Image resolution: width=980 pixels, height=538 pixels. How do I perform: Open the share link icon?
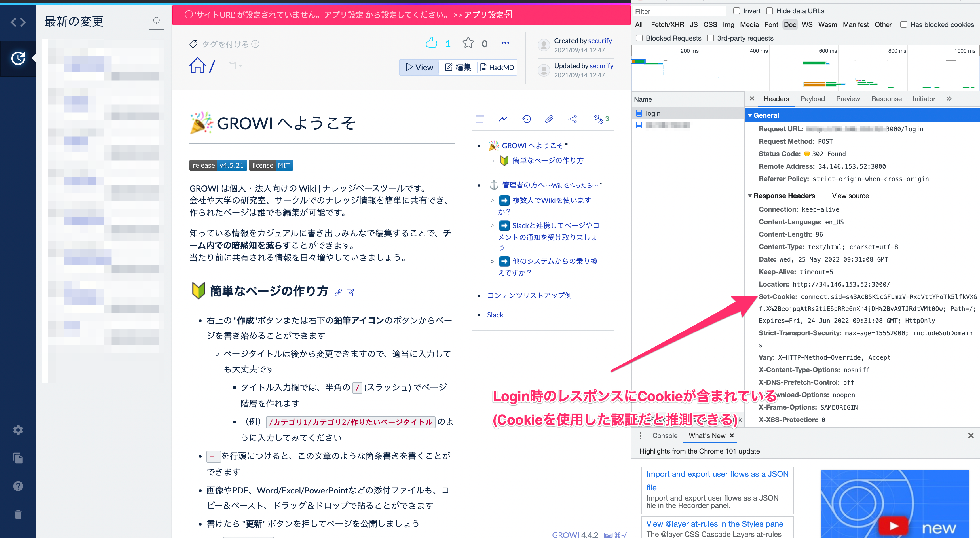click(572, 119)
